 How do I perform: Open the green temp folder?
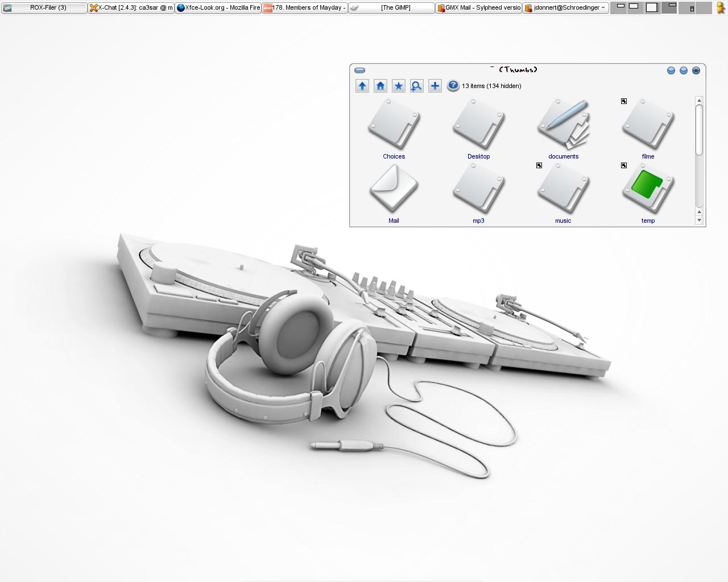(x=648, y=194)
